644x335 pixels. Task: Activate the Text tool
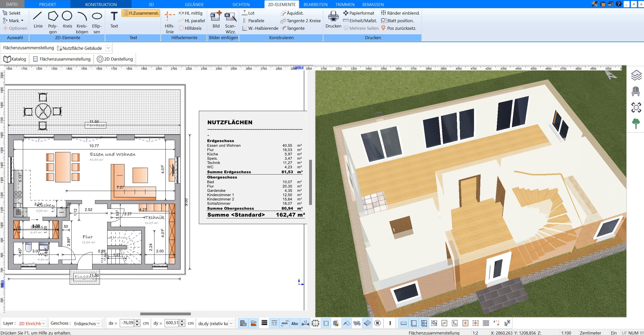click(x=114, y=20)
